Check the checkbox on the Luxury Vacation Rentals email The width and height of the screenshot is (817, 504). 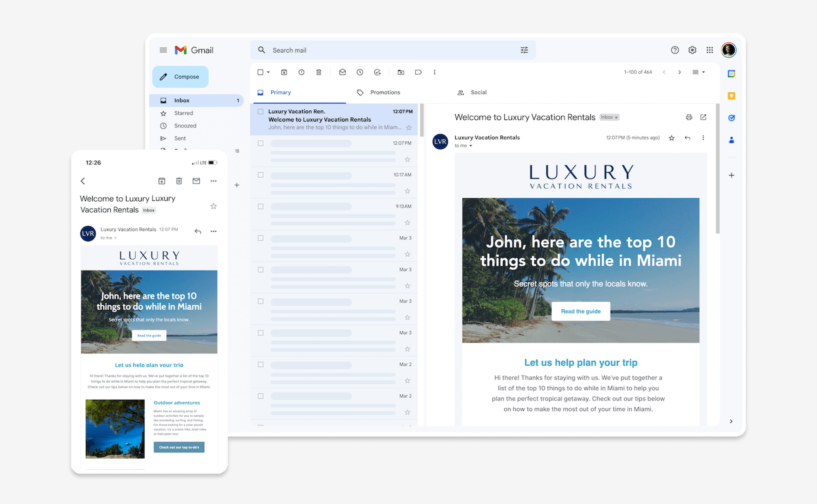260,111
